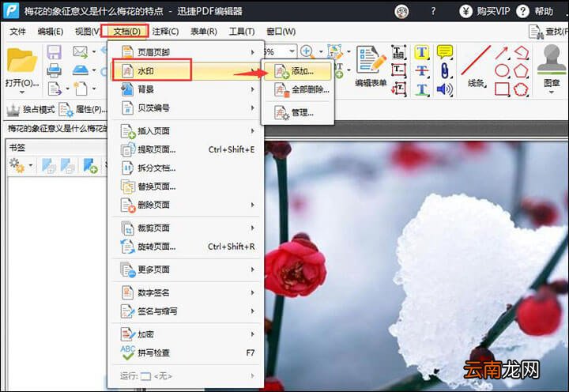
Task: Select the Strikethrough text T tool
Action: pyautogui.click(x=422, y=70)
